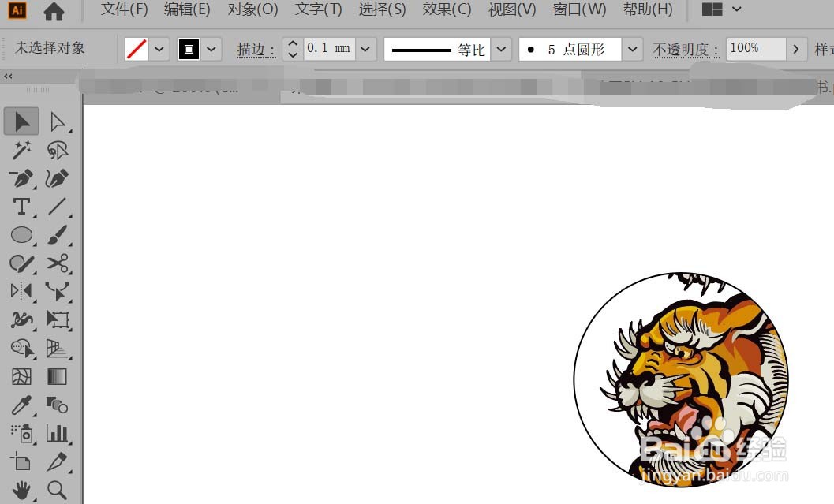Activate the Artboard tool
Viewport: 834px width, 504px height.
point(21,462)
